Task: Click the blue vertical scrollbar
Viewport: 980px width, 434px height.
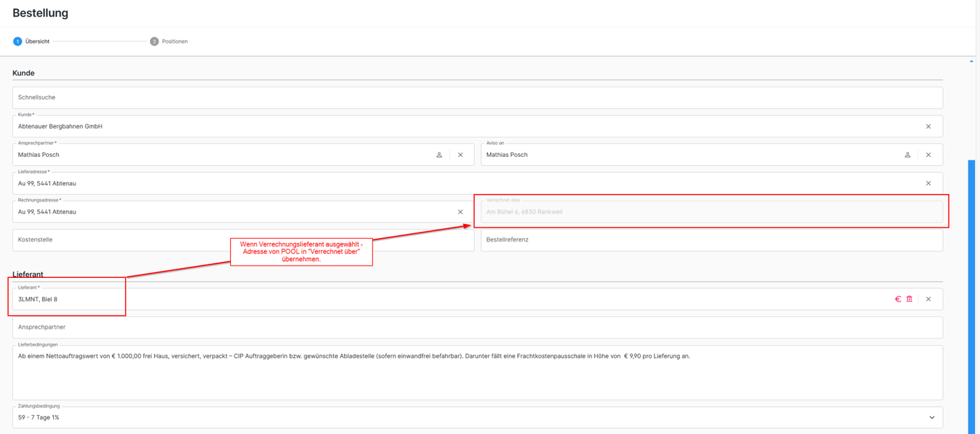Action: (971, 294)
